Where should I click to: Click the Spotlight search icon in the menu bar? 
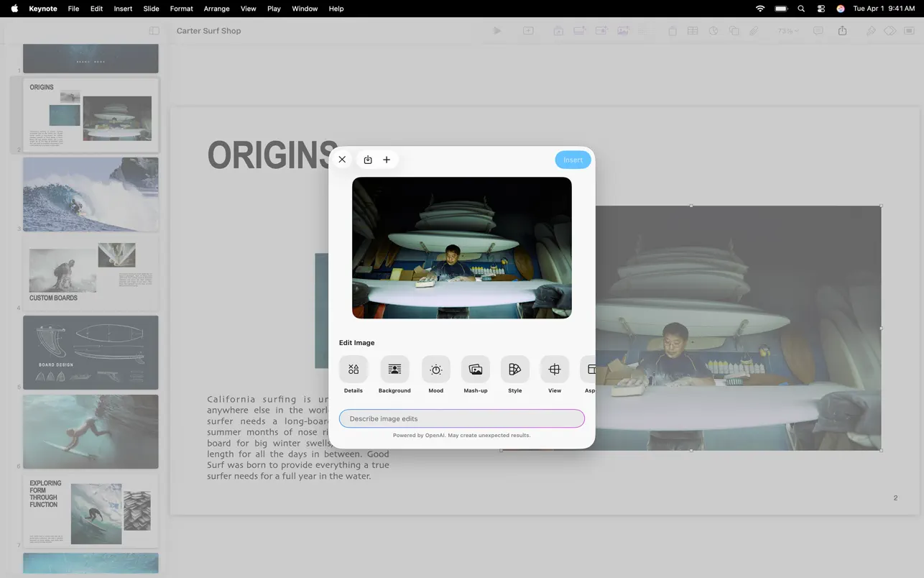point(801,9)
